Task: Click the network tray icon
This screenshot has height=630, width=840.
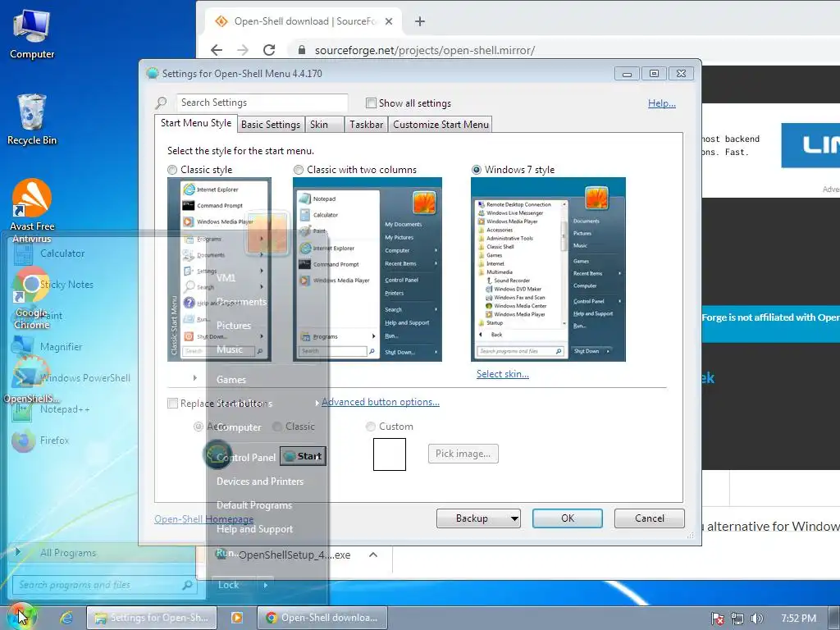Action: pos(737,619)
